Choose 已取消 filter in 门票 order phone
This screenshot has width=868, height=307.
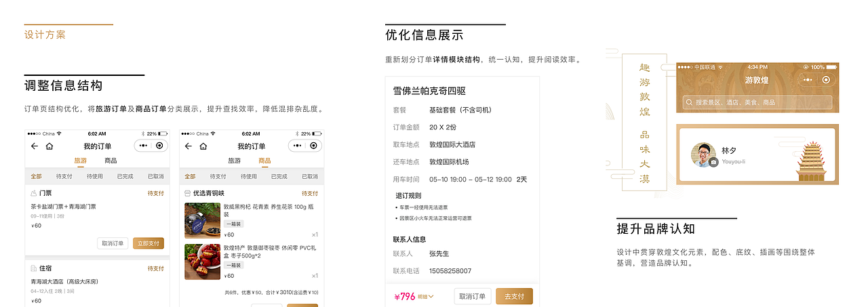tap(155, 176)
